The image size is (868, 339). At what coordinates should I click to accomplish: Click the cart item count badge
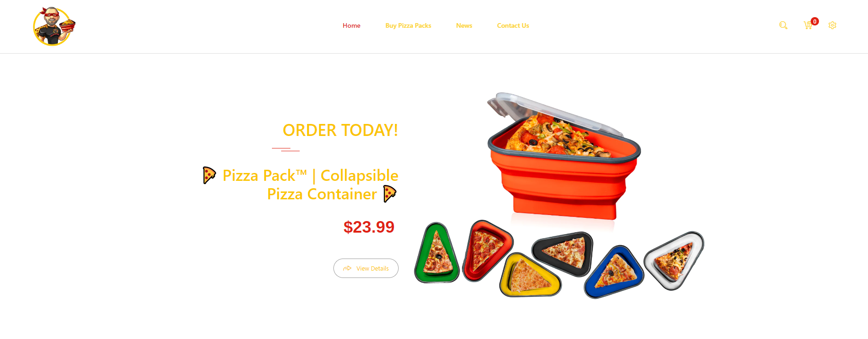point(815,21)
